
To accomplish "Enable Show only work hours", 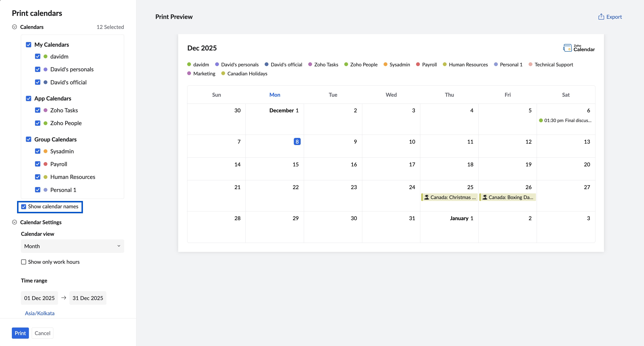I will (x=23, y=262).
